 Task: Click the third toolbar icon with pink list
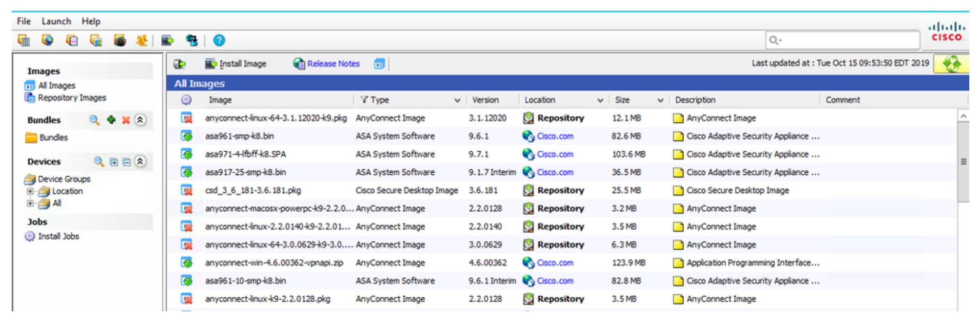72,40
